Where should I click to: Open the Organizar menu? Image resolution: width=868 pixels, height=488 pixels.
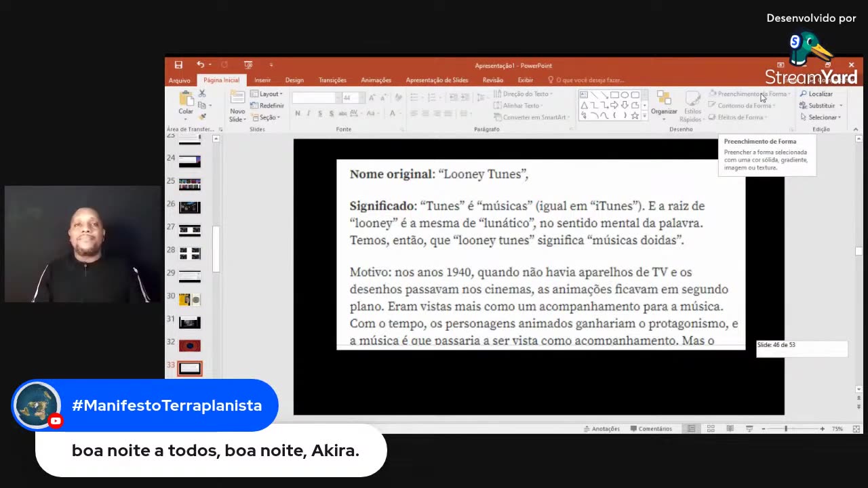pyautogui.click(x=664, y=104)
